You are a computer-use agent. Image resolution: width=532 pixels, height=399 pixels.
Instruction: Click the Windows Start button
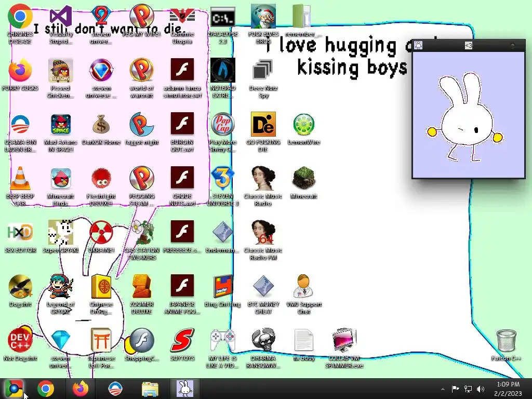tap(14, 389)
